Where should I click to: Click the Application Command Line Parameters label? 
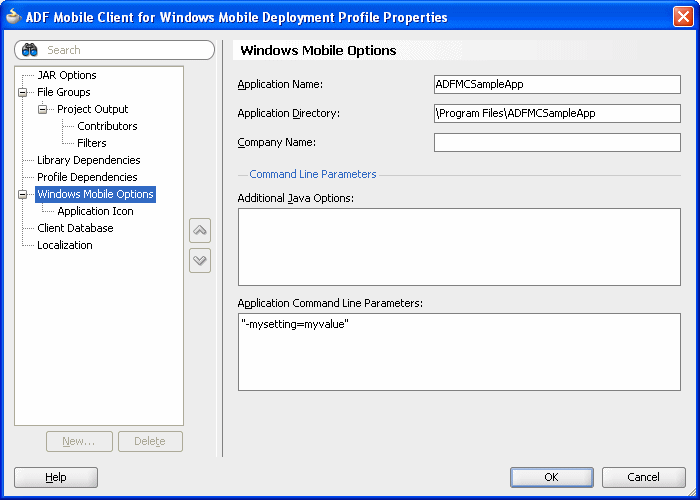tap(330, 303)
